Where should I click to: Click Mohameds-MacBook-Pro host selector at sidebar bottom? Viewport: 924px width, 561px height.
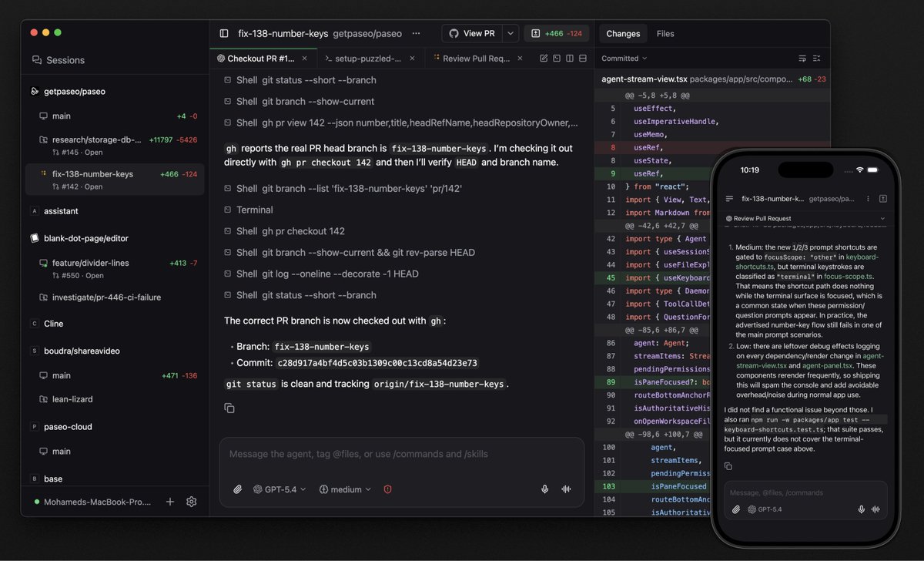coord(92,502)
